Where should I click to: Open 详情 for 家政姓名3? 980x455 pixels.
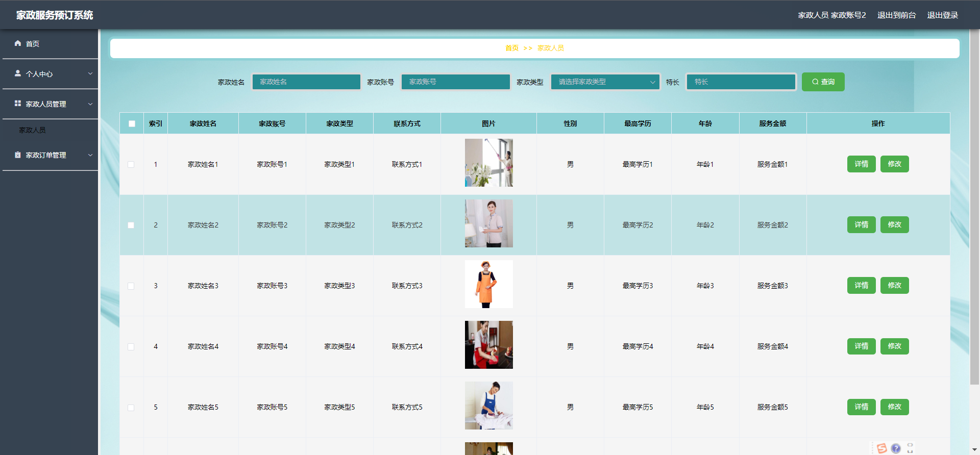(861, 285)
